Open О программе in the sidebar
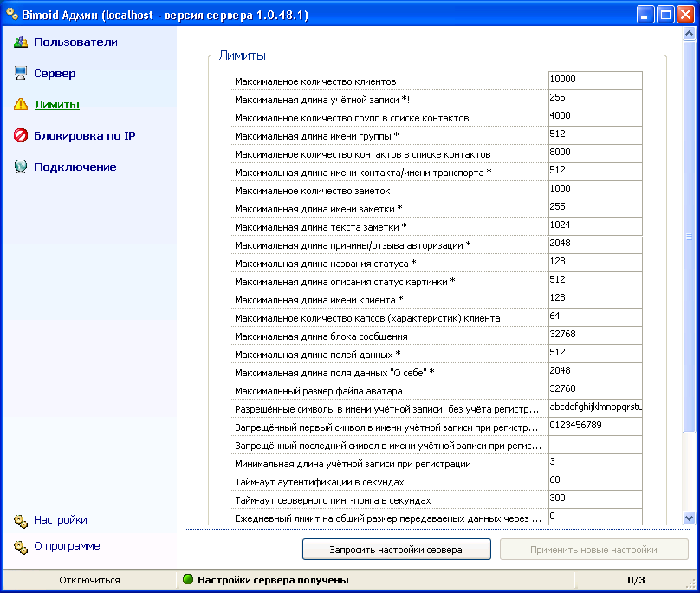 (67, 546)
